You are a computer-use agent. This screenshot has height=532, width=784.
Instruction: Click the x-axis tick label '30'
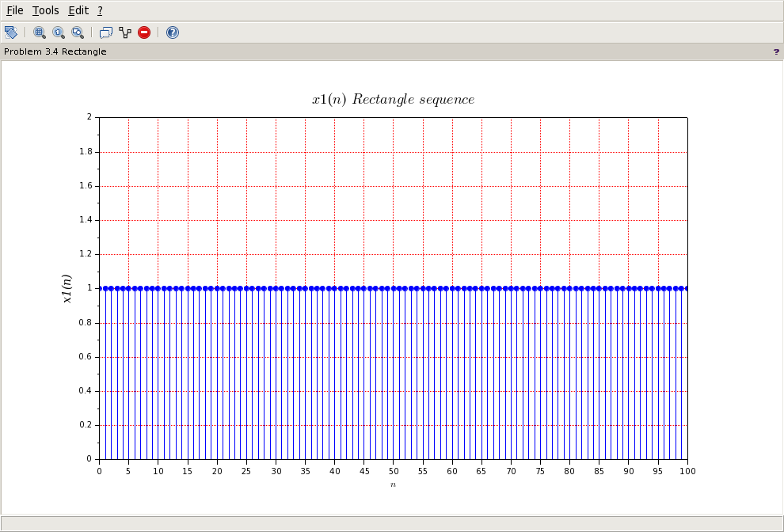tap(276, 471)
